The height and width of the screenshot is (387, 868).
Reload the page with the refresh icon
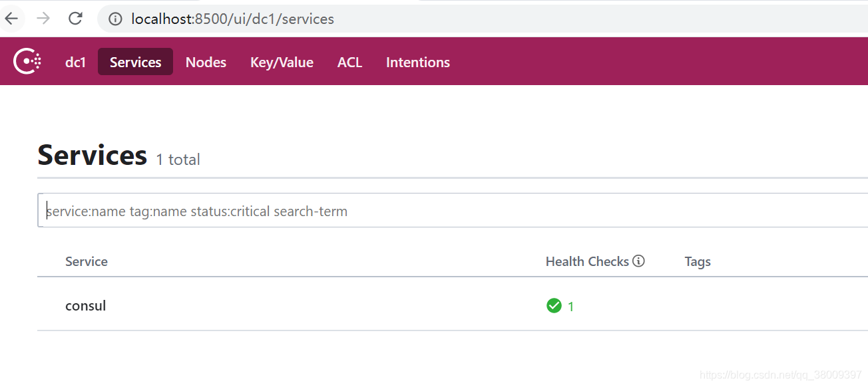(x=76, y=18)
